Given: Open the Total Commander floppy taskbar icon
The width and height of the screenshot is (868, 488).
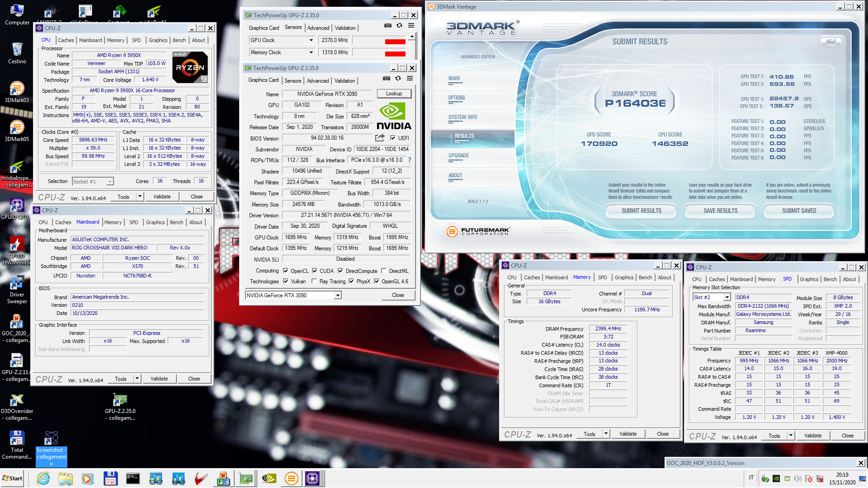Looking at the screenshot, I should pos(111,478).
